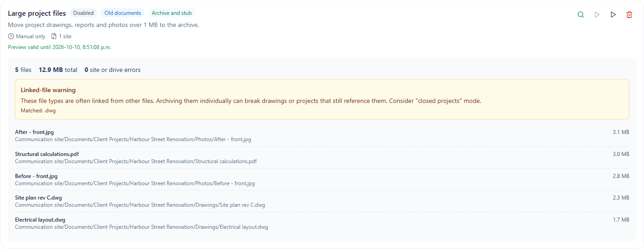The width and height of the screenshot is (644, 249).
Task: Click the clock icon beside Manual only
Action: click(11, 36)
